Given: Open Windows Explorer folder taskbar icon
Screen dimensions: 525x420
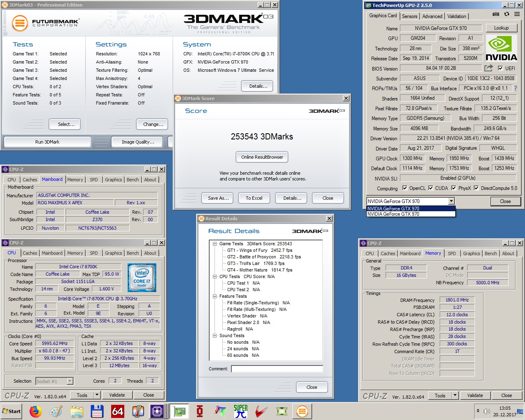Looking at the screenshot, I should click(77, 411).
